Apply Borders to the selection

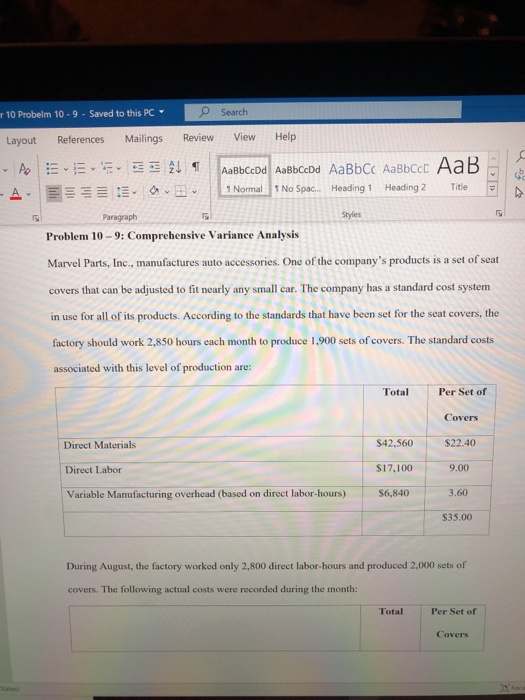(x=181, y=192)
